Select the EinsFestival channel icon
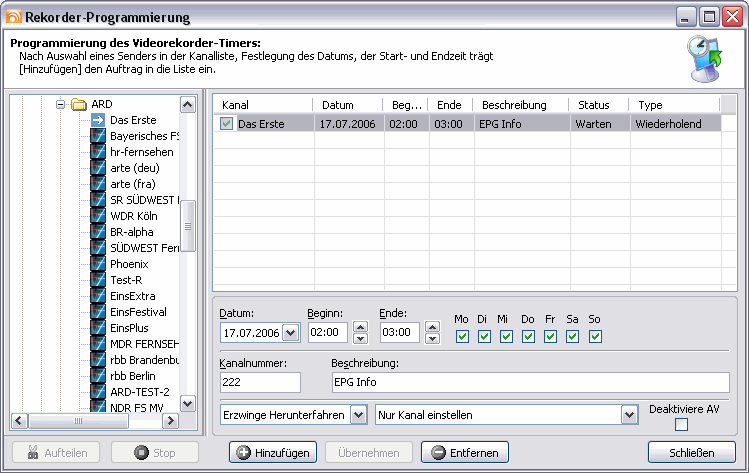The width and height of the screenshot is (749, 473). pos(98,312)
